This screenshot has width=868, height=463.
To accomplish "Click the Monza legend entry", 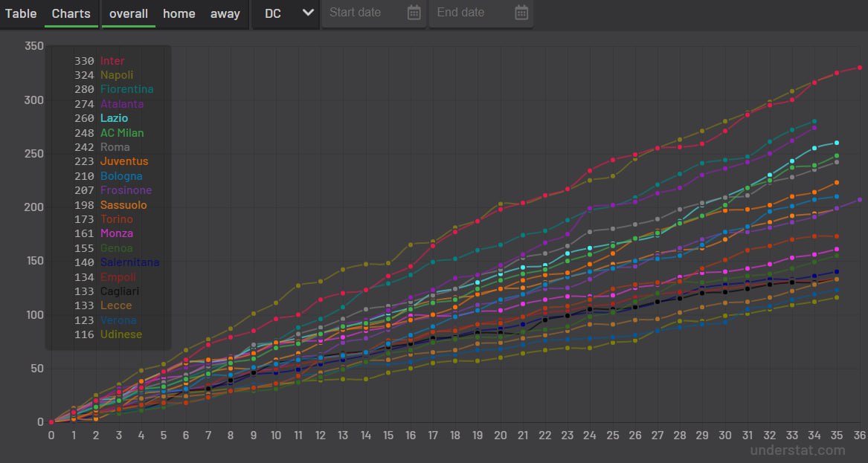I will pyautogui.click(x=116, y=233).
